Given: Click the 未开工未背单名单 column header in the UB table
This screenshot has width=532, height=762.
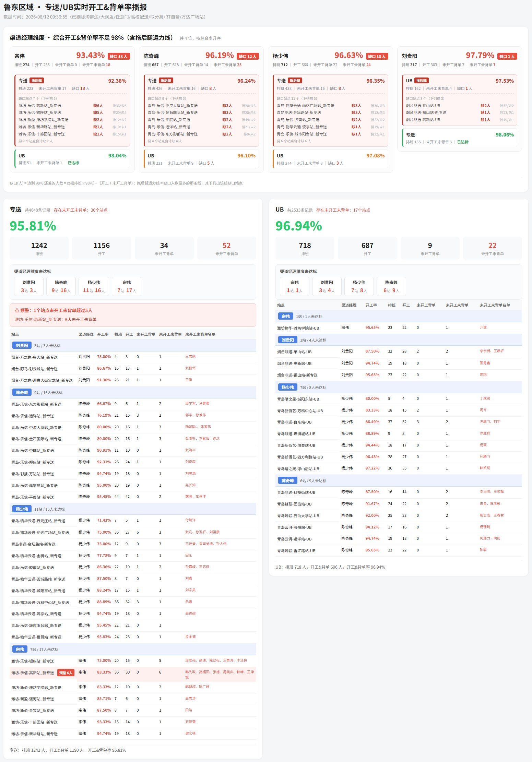Looking at the screenshot, I should pos(495,305).
